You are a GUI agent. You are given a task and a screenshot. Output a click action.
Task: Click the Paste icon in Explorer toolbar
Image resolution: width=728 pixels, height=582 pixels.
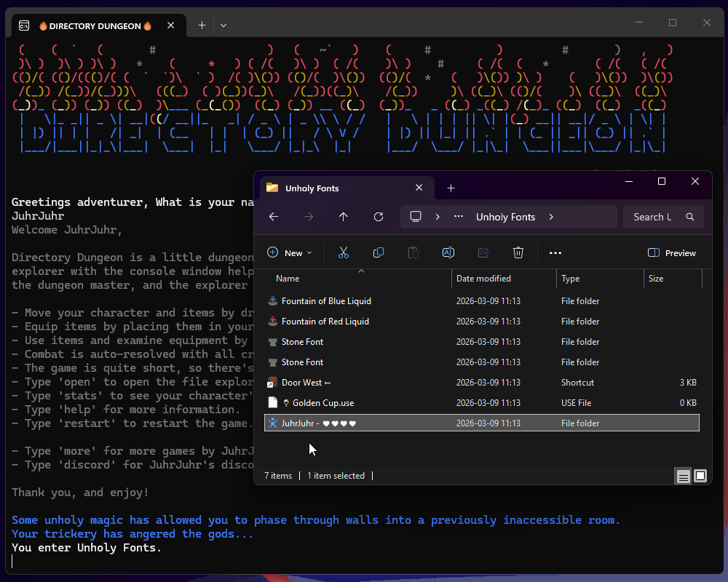[x=414, y=252]
